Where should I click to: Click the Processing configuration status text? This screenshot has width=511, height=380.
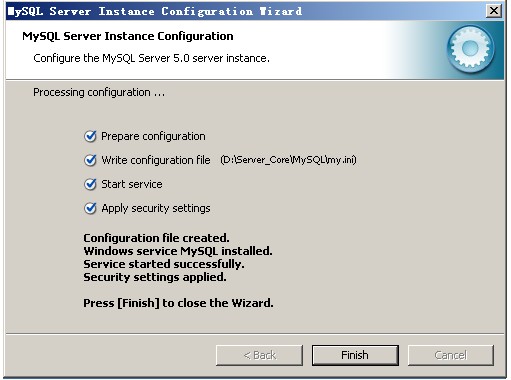99,92
